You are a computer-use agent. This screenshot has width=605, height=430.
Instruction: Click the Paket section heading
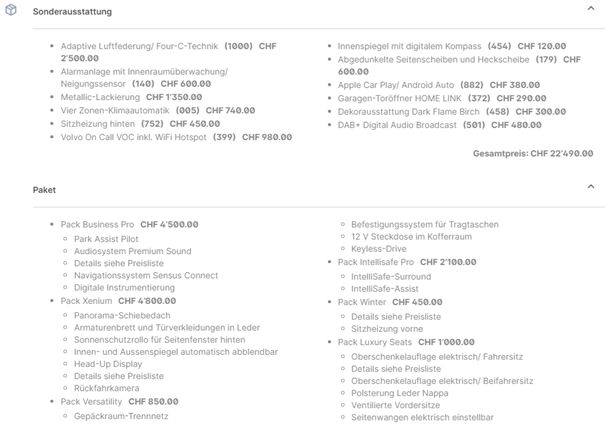(x=44, y=189)
